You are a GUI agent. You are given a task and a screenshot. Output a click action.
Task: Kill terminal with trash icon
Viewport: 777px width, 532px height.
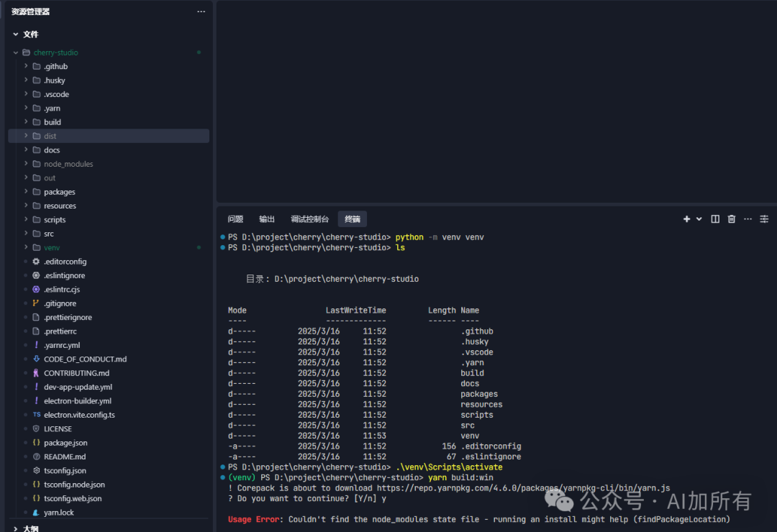point(732,219)
